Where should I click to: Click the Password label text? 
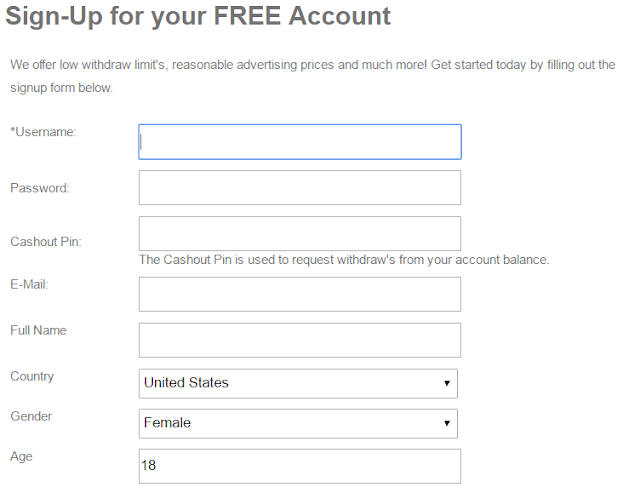coord(40,188)
